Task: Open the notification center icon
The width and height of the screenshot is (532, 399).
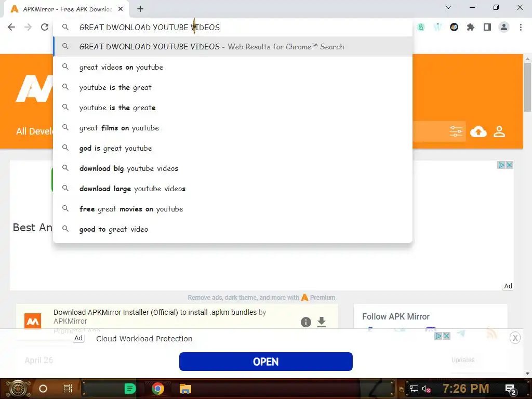Action: [511, 389]
